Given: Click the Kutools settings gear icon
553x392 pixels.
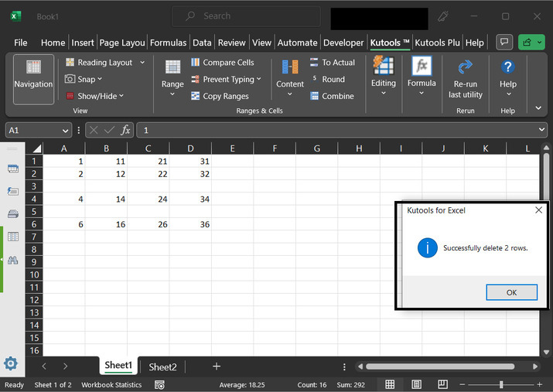Looking at the screenshot, I should pyautogui.click(x=11, y=363).
